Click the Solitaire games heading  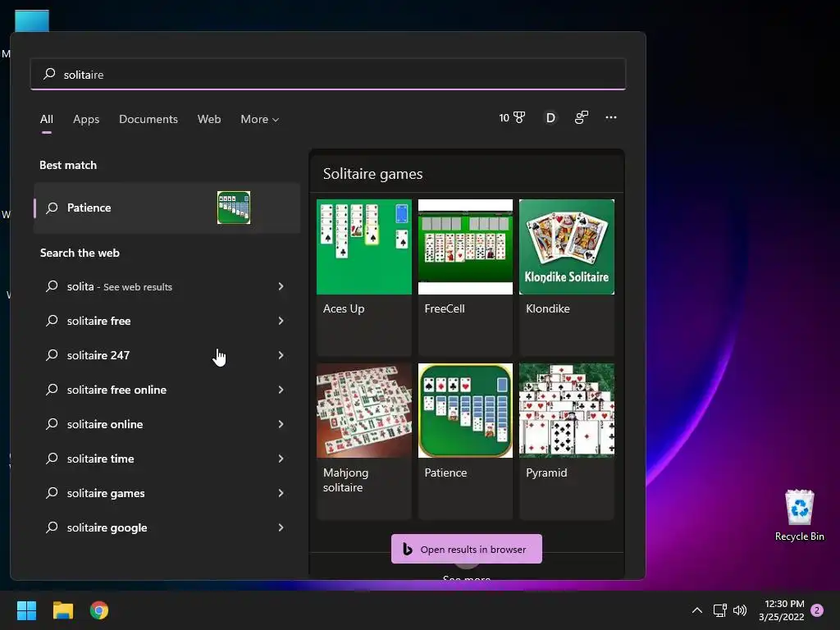[373, 174]
